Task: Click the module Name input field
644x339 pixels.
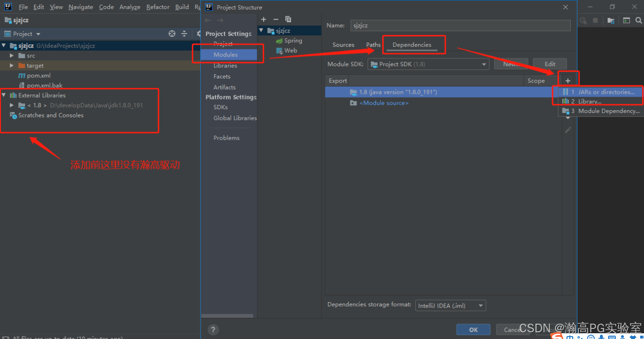Action: point(460,25)
